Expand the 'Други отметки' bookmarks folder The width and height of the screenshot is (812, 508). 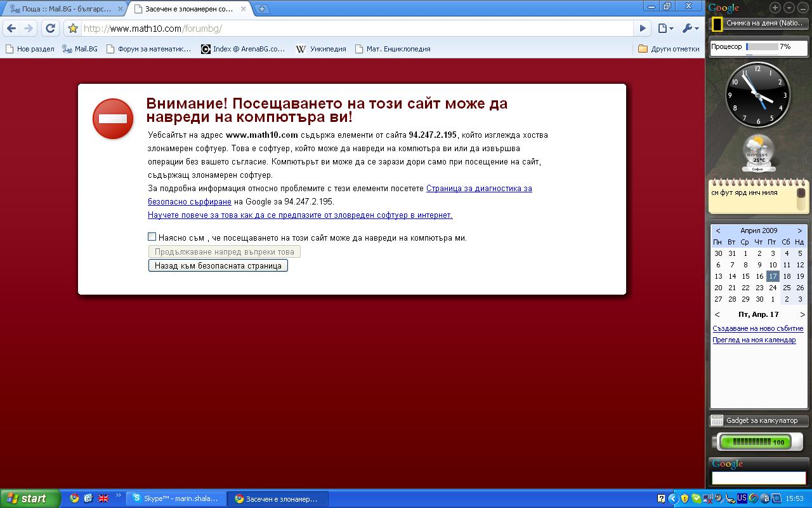click(669, 49)
